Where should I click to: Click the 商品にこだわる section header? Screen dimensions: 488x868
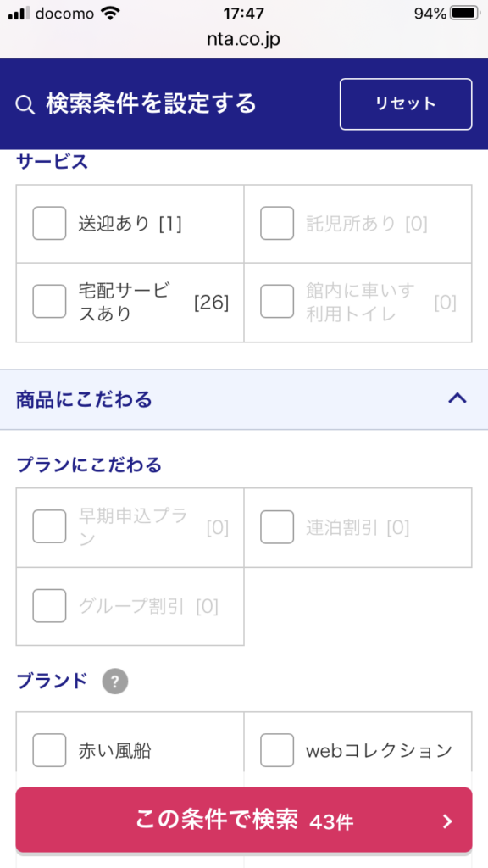point(244,399)
